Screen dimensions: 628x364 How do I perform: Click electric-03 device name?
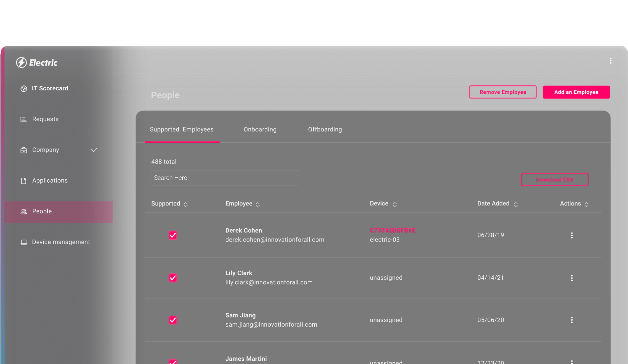(384, 240)
